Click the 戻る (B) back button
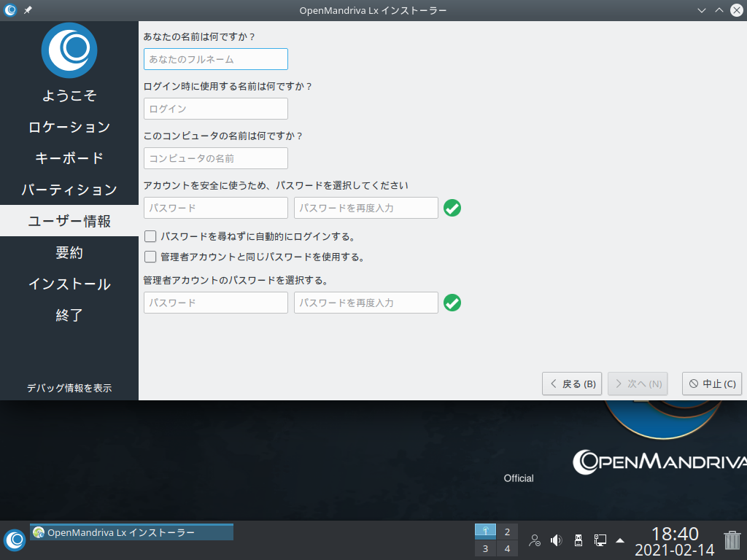The width and height of the screenshot is (747, 560). (572, 384)
